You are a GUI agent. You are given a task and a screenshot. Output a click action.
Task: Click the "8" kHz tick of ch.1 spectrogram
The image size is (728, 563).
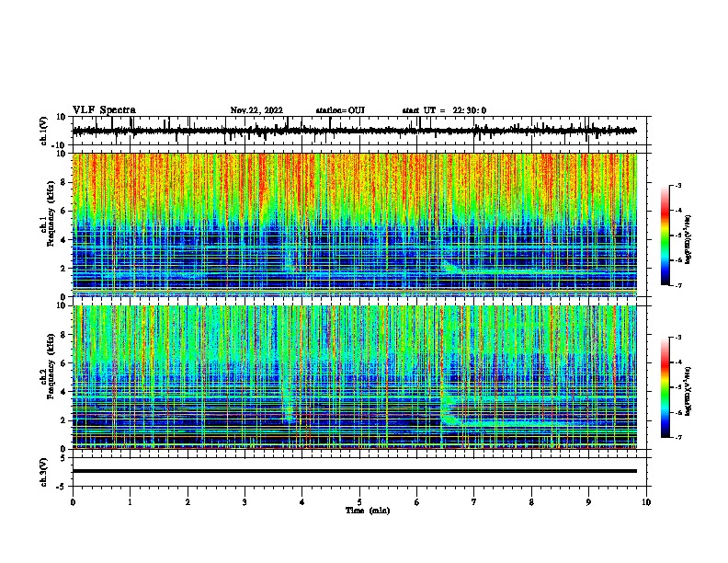coord(64,182)
